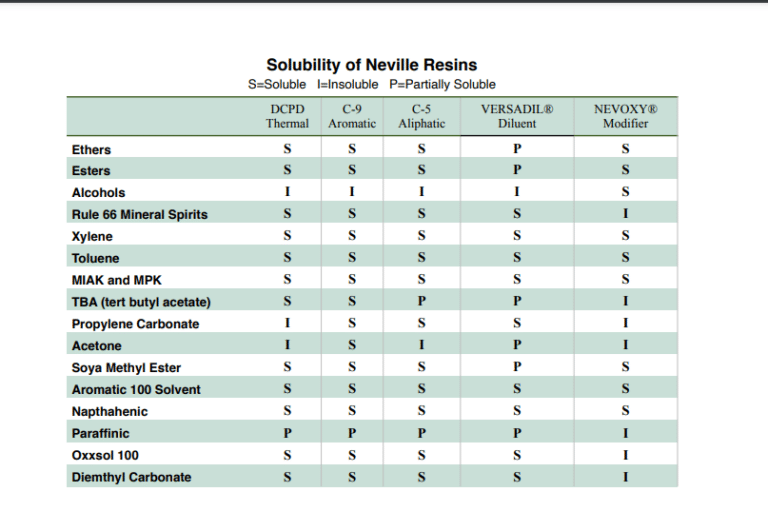Image resolution: width=768 pixels, height=531 pixels.
Task: Click the 'I=Insoluble' legend text
Action: click(x=348, y=85)
